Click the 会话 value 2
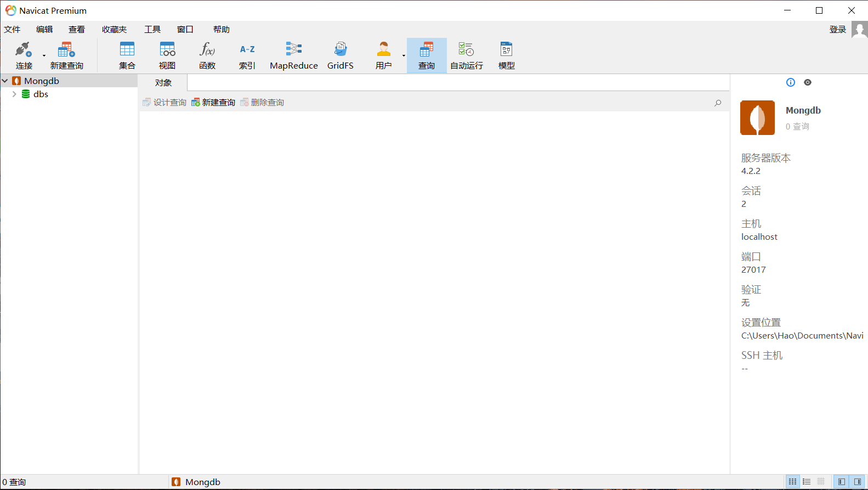 click(x=744, y=204)
